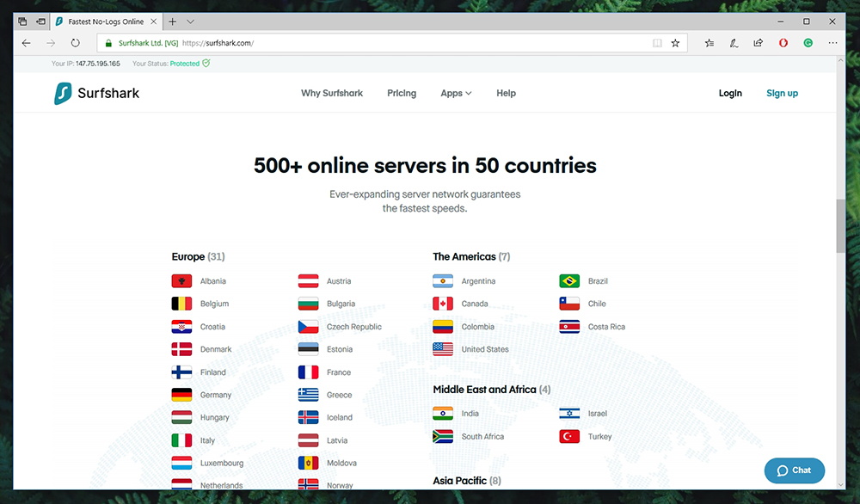Click the Colombia country name

[x=477, y=327]
